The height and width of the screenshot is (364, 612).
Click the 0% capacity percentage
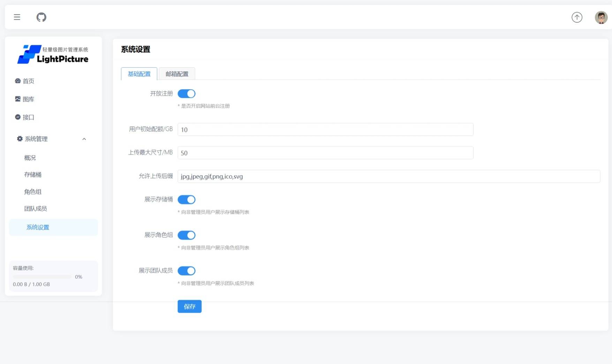coord(79,277)
